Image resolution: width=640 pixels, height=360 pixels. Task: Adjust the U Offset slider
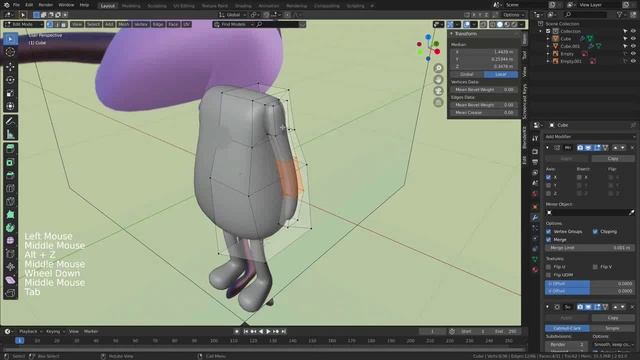point(590,284)
